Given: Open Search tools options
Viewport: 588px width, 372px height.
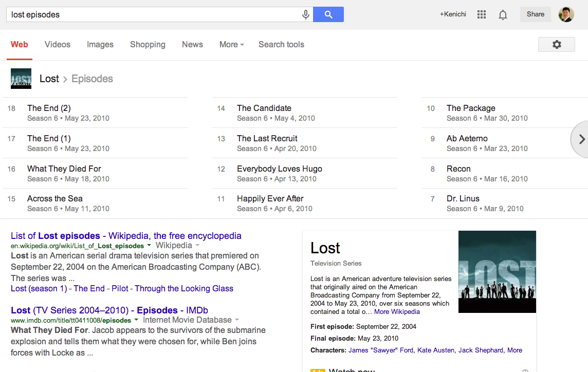Looking at the screenshot, I should pyautogui.click(x=281, y=44).
